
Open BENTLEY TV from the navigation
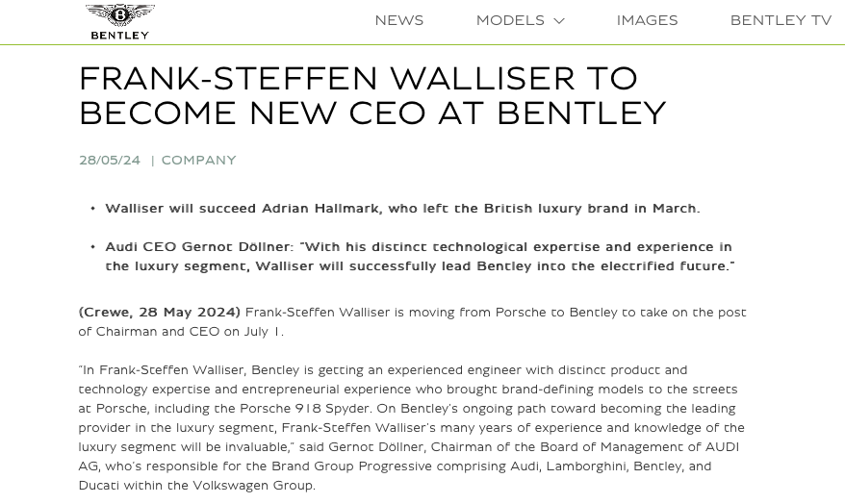(x=781, y=20)
